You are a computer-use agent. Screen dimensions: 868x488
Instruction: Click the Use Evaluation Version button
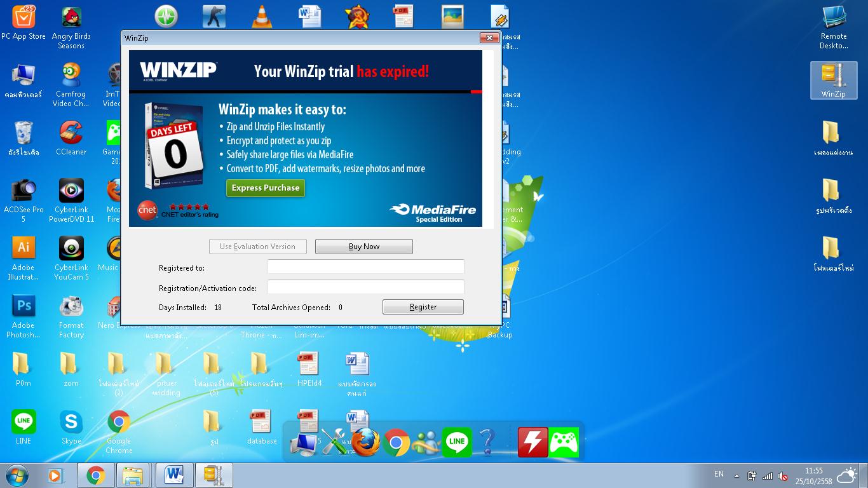257,247
